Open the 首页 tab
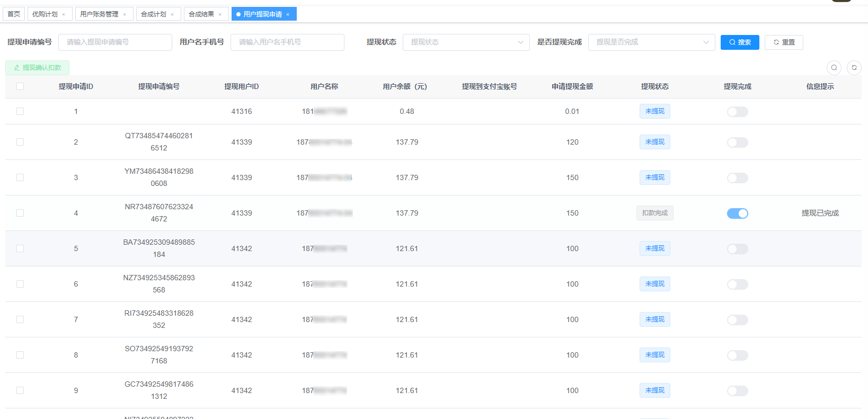 [x=14, y=14]
